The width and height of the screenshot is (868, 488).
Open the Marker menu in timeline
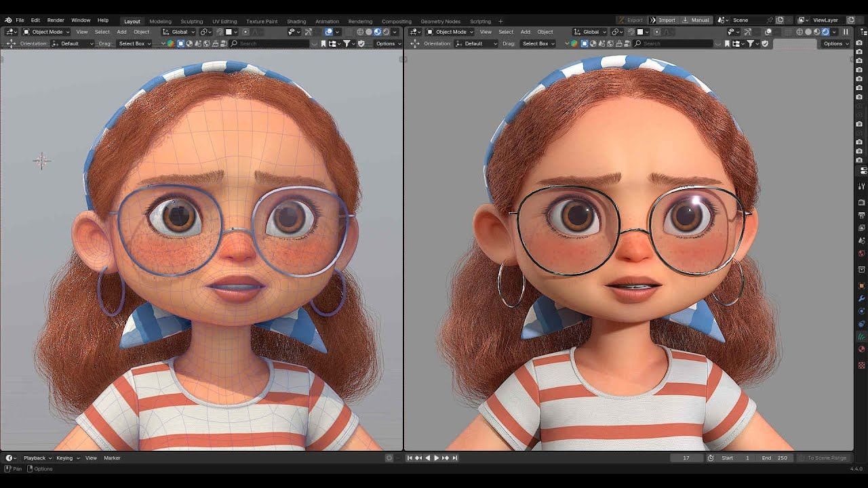(x=112, y=458)
